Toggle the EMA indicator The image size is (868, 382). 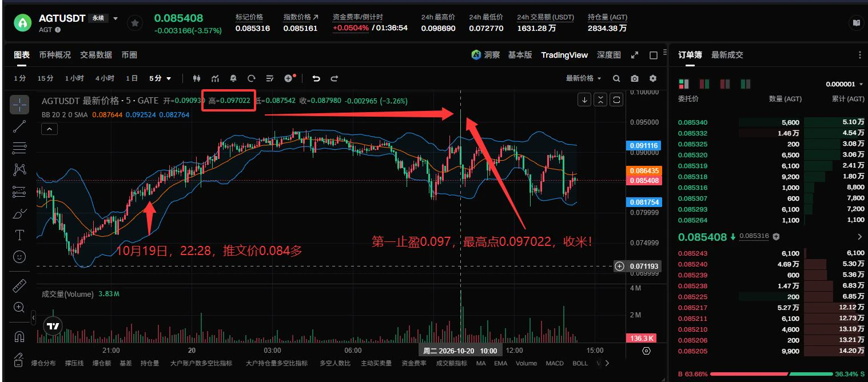(500, 363)
